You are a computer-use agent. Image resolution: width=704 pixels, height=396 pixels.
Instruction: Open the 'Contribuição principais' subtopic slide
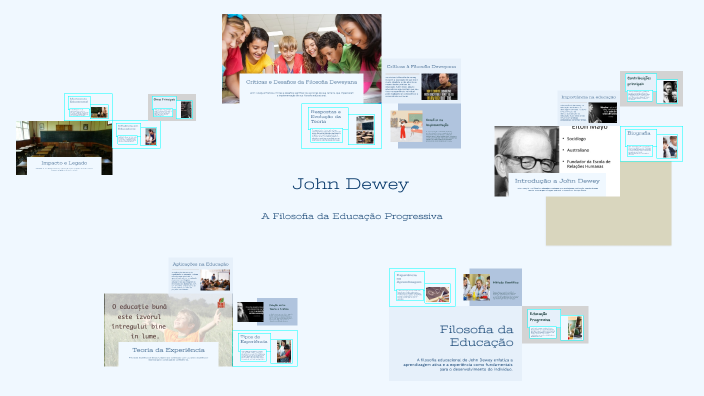click(x=651, y=88)
